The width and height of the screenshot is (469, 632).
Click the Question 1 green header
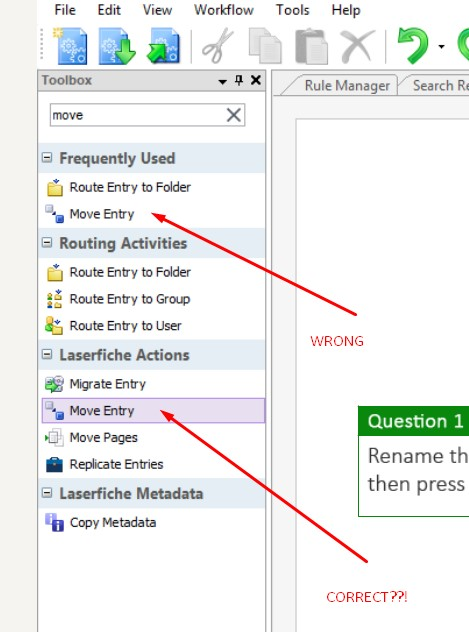pos(414,421)
